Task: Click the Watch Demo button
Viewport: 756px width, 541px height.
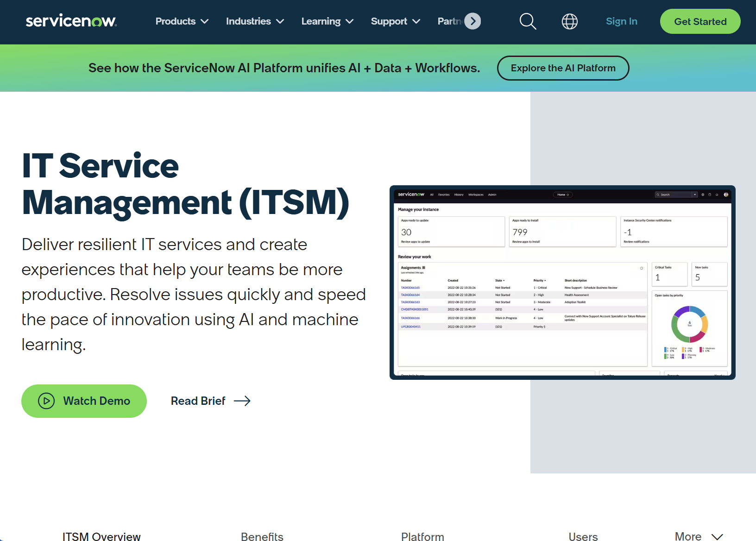Action: pyautogui.click(x=84, y=401)
